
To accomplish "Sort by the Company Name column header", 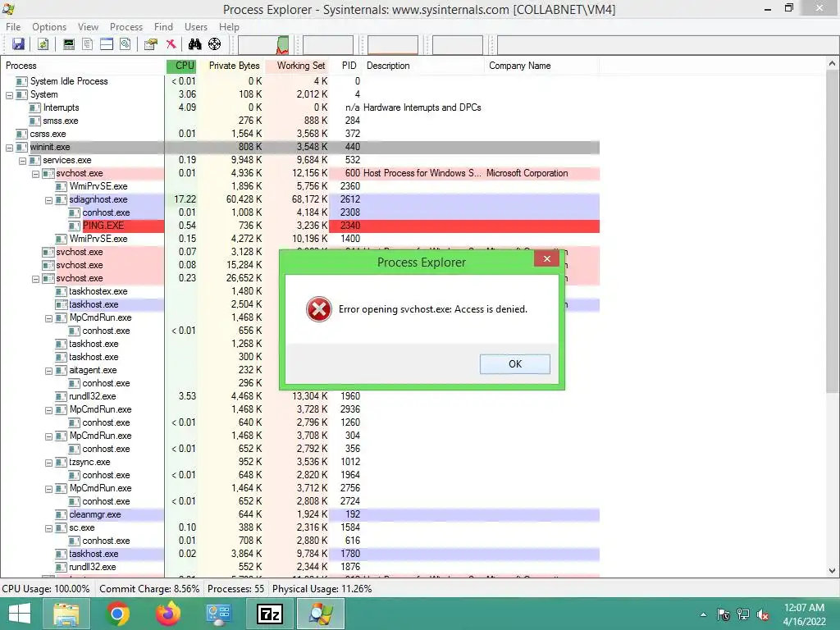I will point(542,66).
